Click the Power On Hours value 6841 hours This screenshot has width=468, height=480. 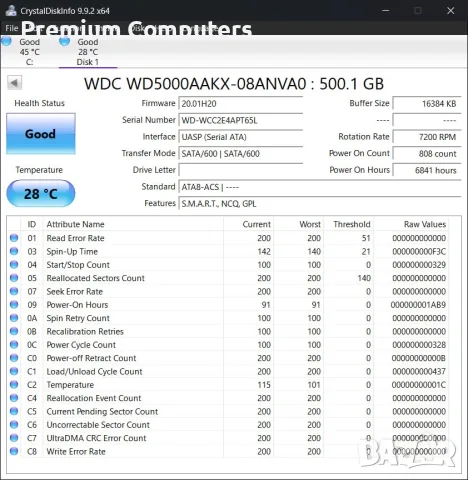coord(427,170)
